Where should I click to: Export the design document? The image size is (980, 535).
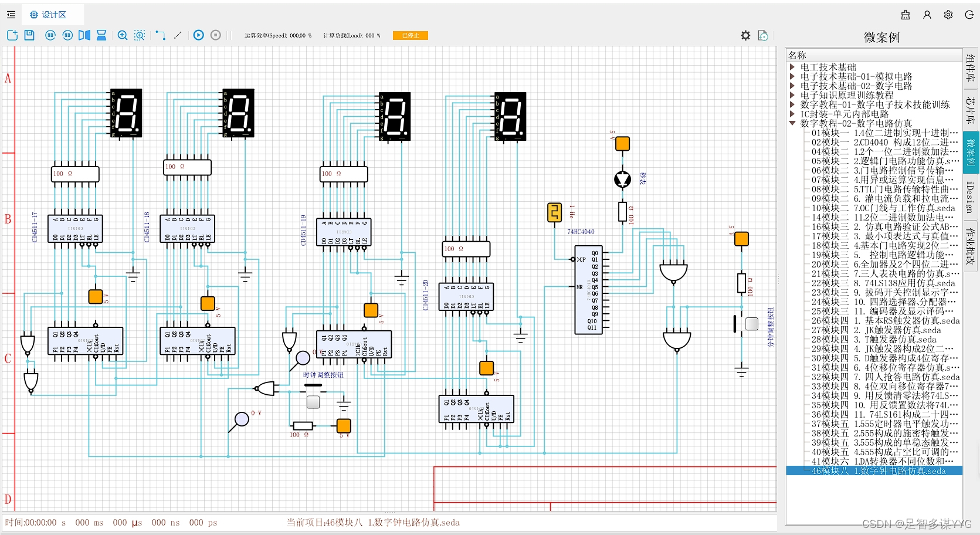tap(763, 35)
